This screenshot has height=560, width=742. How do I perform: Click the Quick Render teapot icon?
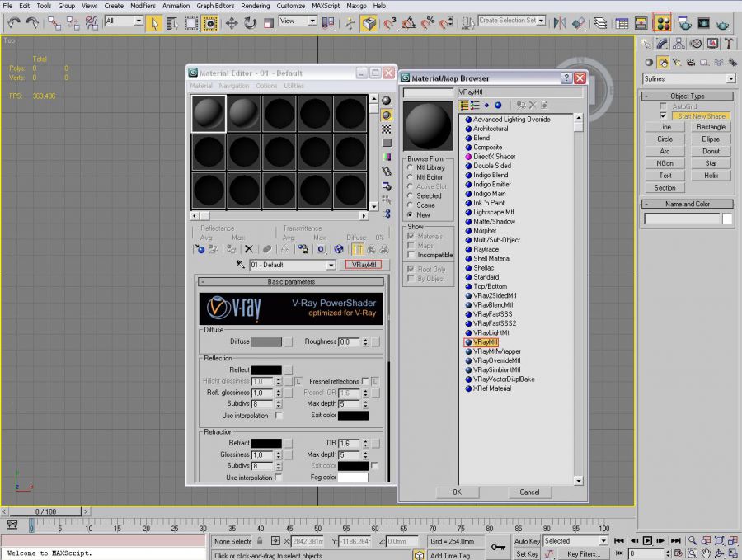pos(722,23)
